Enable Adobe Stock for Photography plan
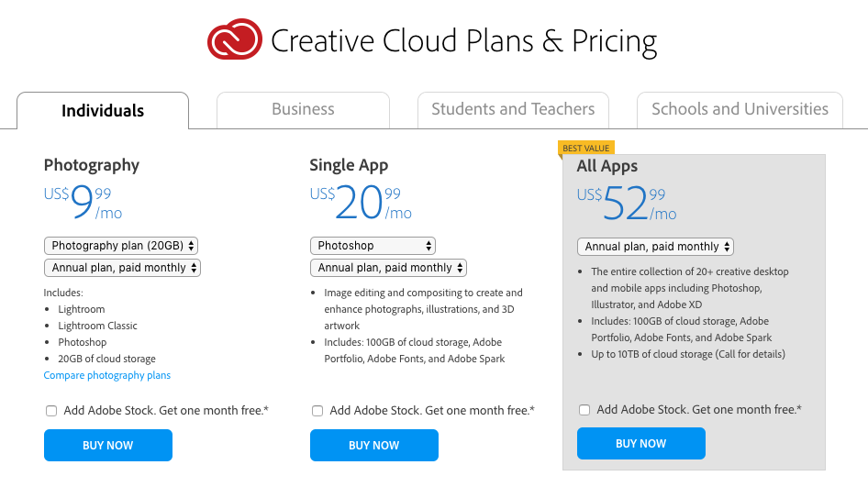 [51, 411]
